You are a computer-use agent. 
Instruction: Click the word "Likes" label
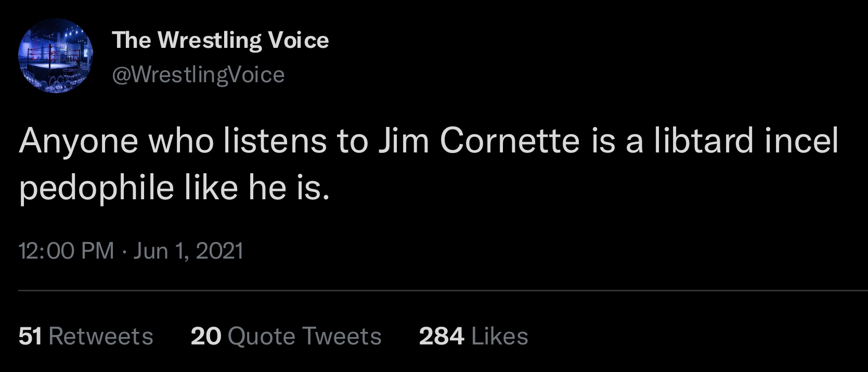500,336
